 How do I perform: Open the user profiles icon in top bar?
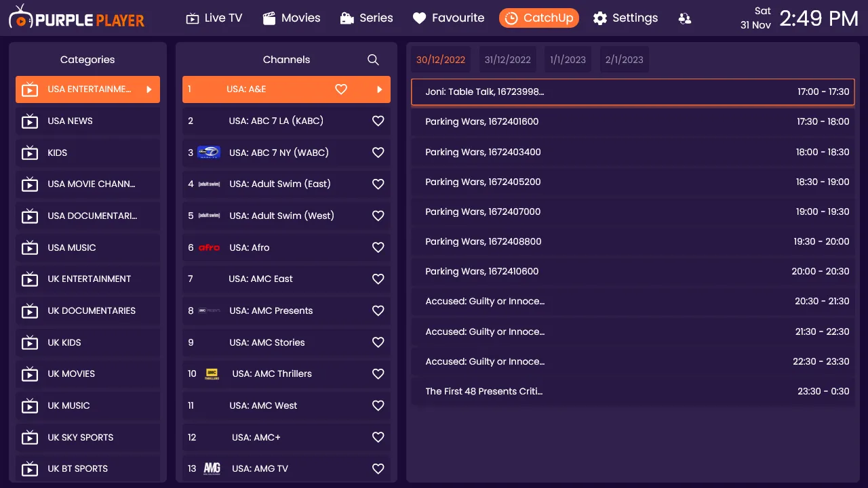[685, 18]
